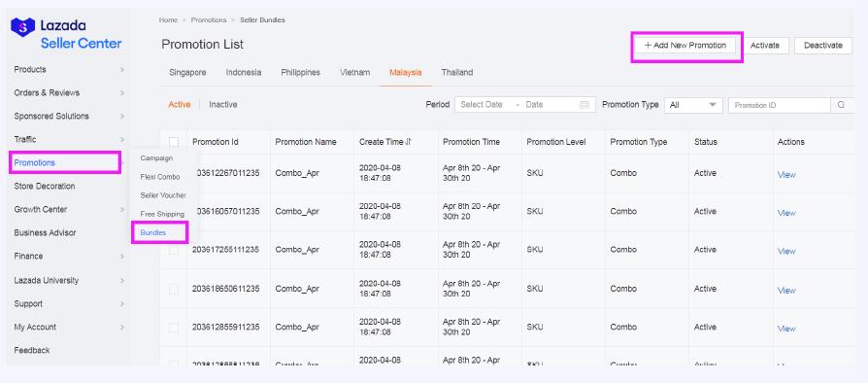The width and height of the screenshot is (868, 383).
Task: Click the end Date field in Period
Action: pyautogui.click(x=535, y=105)
